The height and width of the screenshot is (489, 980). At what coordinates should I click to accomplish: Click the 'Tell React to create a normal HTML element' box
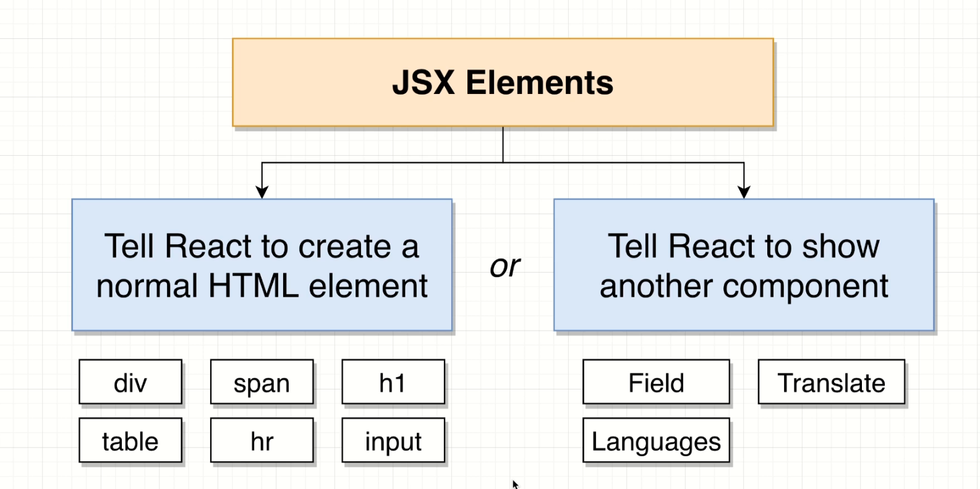[262, 265]
